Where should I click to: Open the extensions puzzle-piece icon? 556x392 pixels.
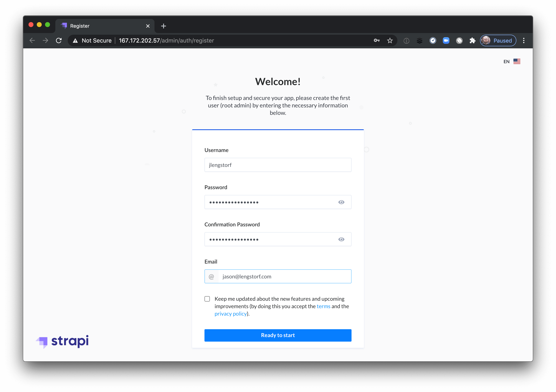pyautogui.click(x=472, y=40)
